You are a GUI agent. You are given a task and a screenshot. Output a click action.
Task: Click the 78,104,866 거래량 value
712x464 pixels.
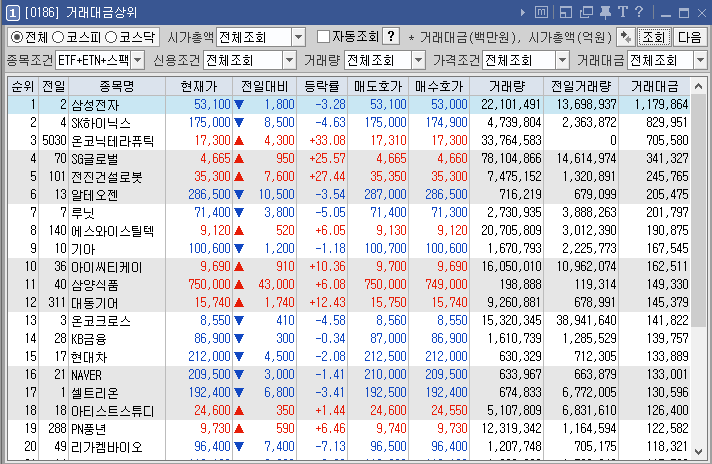(511, 159)
